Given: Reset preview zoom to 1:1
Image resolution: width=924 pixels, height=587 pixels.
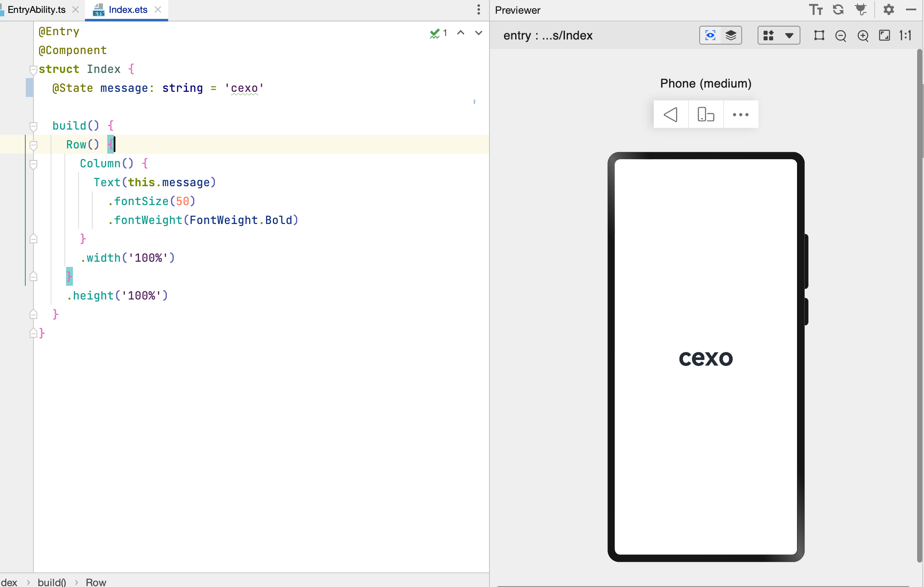Looking at the screenshot, I should point(905,35).
